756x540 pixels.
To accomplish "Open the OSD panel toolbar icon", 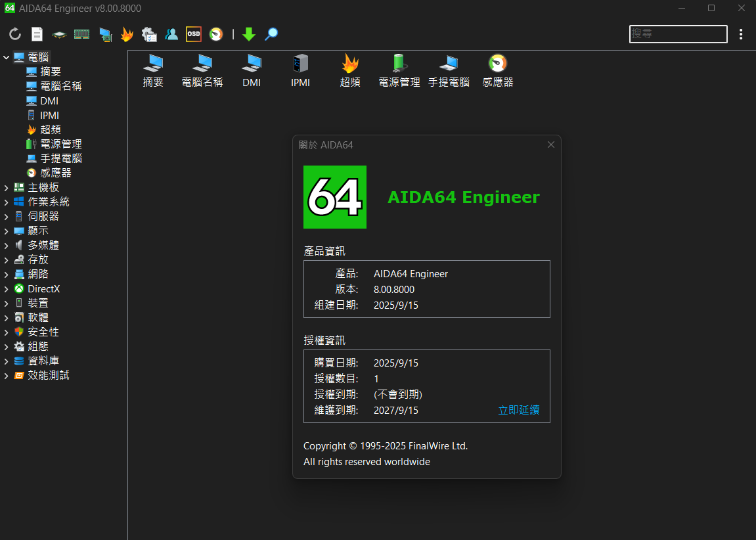I will (194, 34).
